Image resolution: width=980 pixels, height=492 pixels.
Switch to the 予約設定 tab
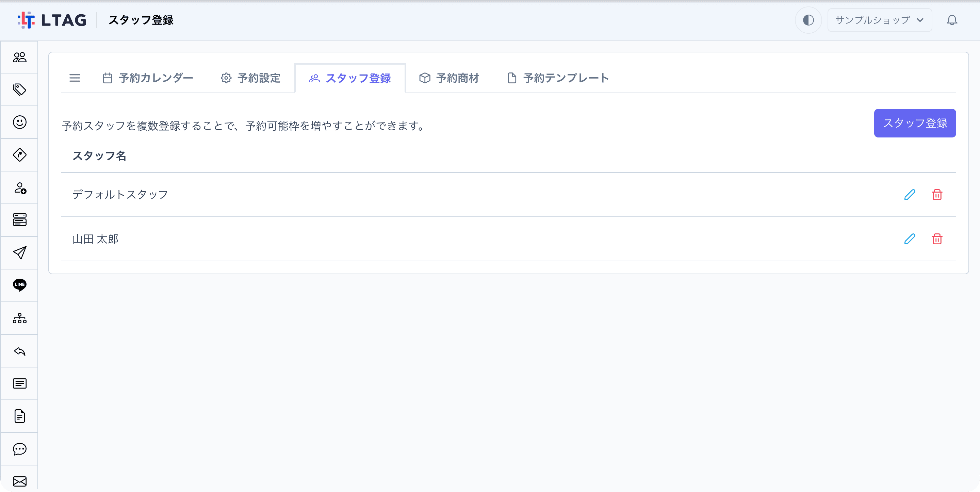251,78
